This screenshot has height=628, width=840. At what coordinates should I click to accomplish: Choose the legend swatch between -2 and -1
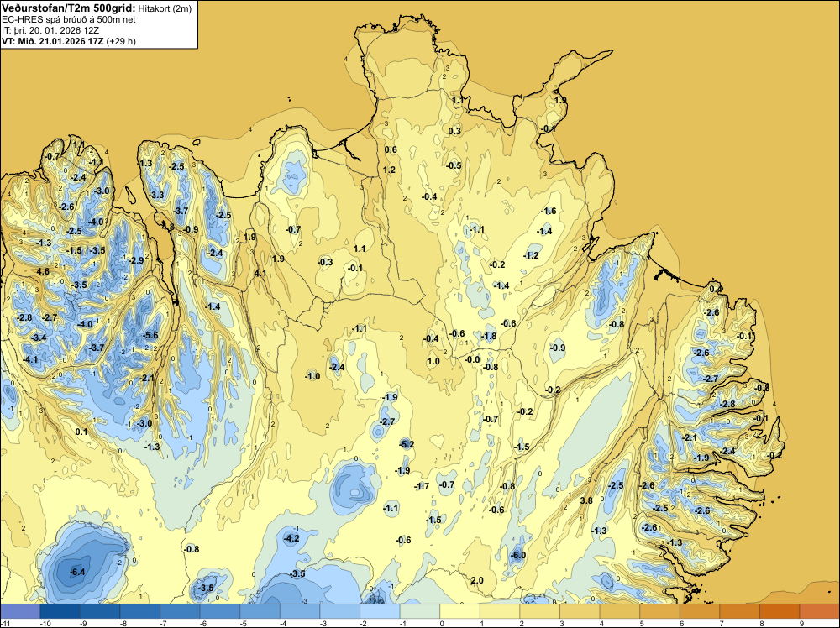pyautogui.click(x=380, y=611)
